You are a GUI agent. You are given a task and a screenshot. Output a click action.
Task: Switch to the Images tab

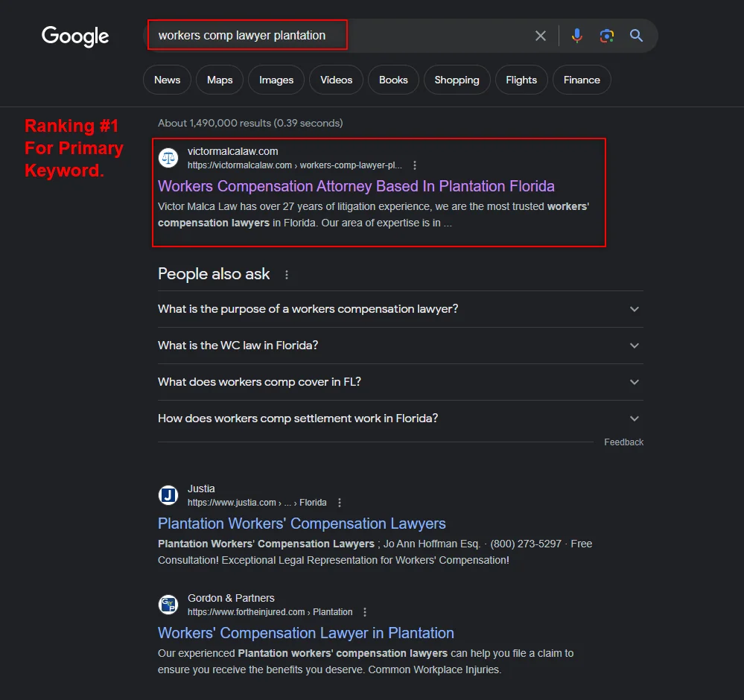276,80
